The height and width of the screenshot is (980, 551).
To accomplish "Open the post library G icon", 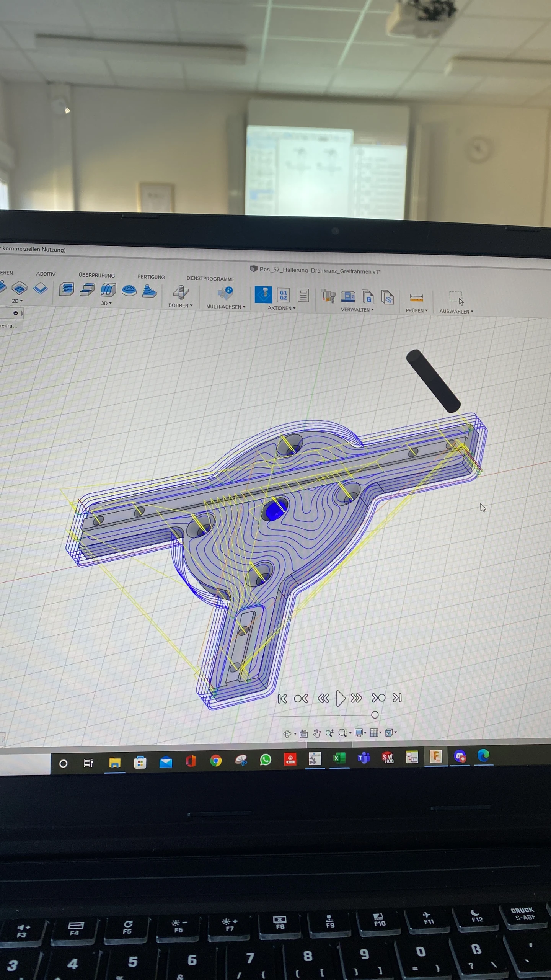I will [368, 297].
